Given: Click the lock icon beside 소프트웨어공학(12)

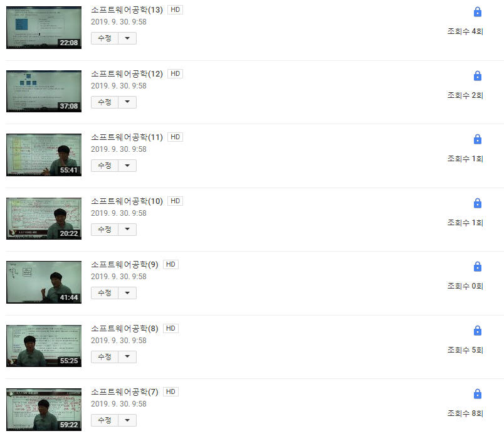Looking at the screenshot, I should click(477, 76).
